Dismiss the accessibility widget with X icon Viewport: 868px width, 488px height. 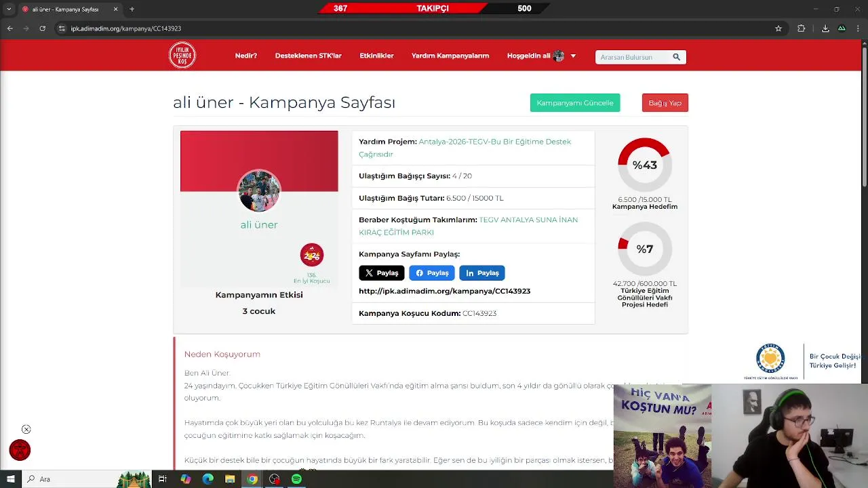[26, 429]
